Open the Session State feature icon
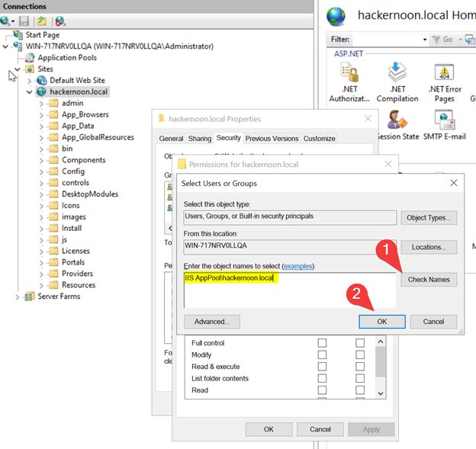The height and width of the screenshot is (449, 476). tap(397, 120)
